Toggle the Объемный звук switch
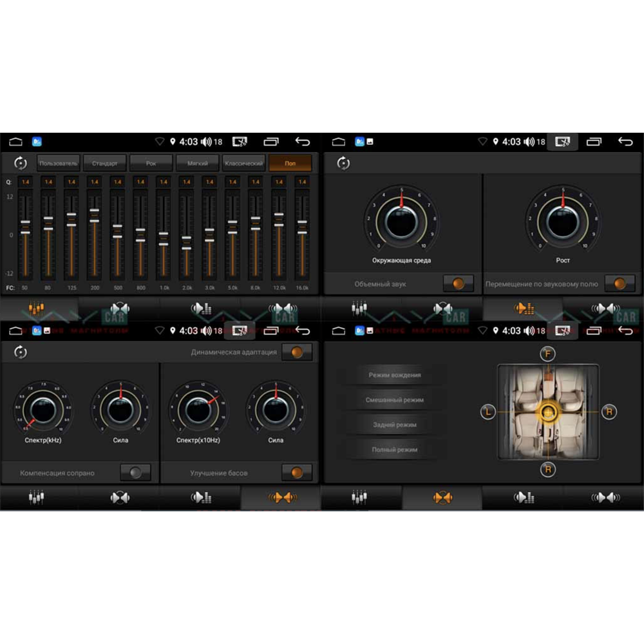The image size is (644, 644). (x=459, y=283)
